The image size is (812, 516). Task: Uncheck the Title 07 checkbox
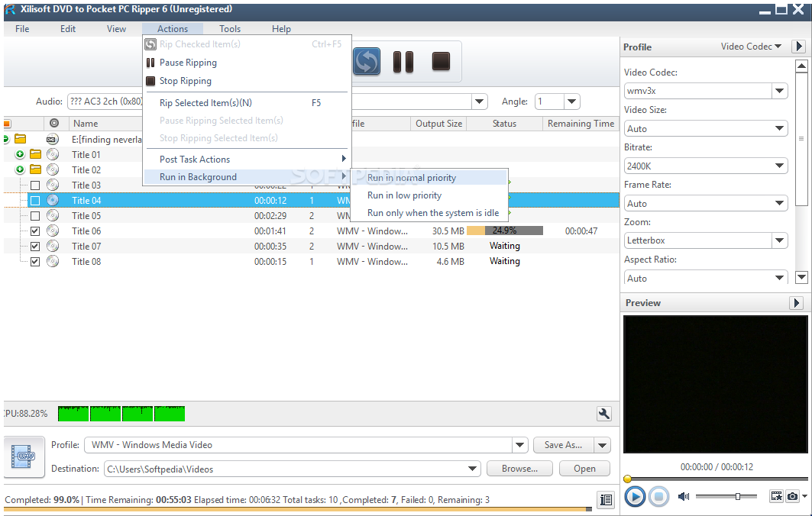click(x=35, y=247)
